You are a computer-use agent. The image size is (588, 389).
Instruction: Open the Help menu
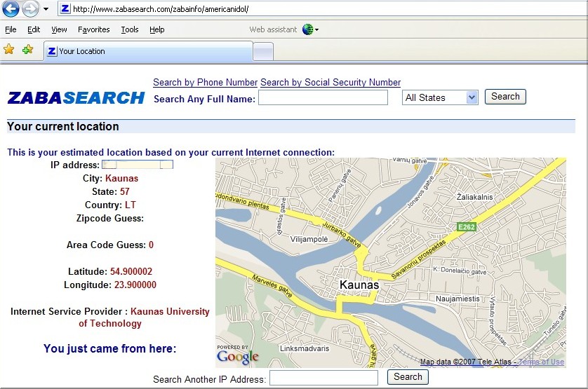pos(156,29)
